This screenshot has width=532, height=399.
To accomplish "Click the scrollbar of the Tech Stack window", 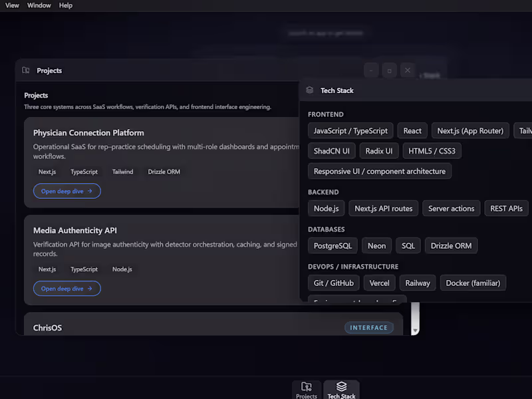I will click(414, 313).
